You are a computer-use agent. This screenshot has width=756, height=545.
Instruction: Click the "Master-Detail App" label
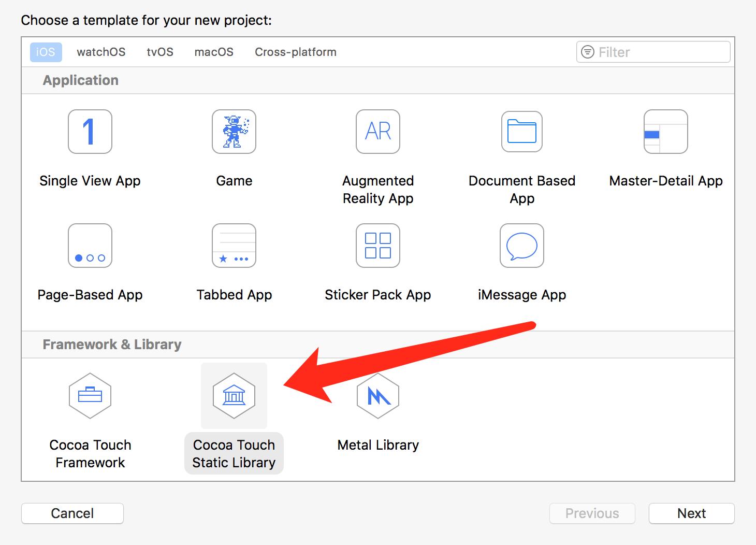[x=666, y=181]
